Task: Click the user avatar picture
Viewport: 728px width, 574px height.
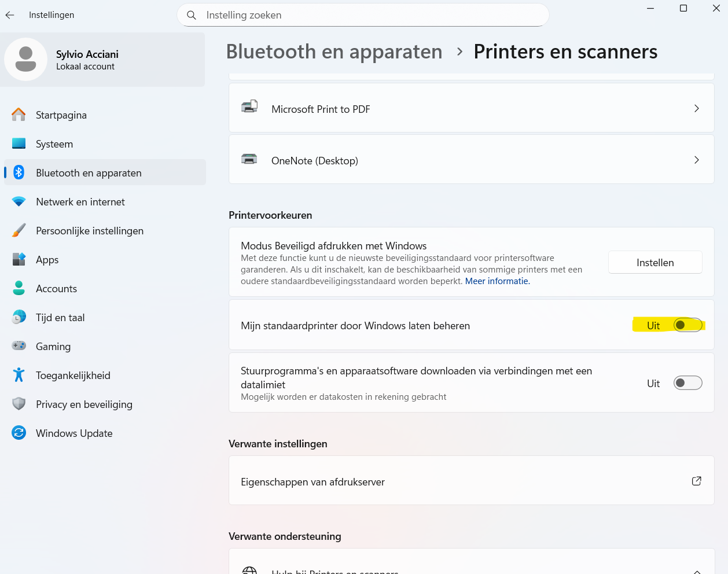Action: [25, 59]
